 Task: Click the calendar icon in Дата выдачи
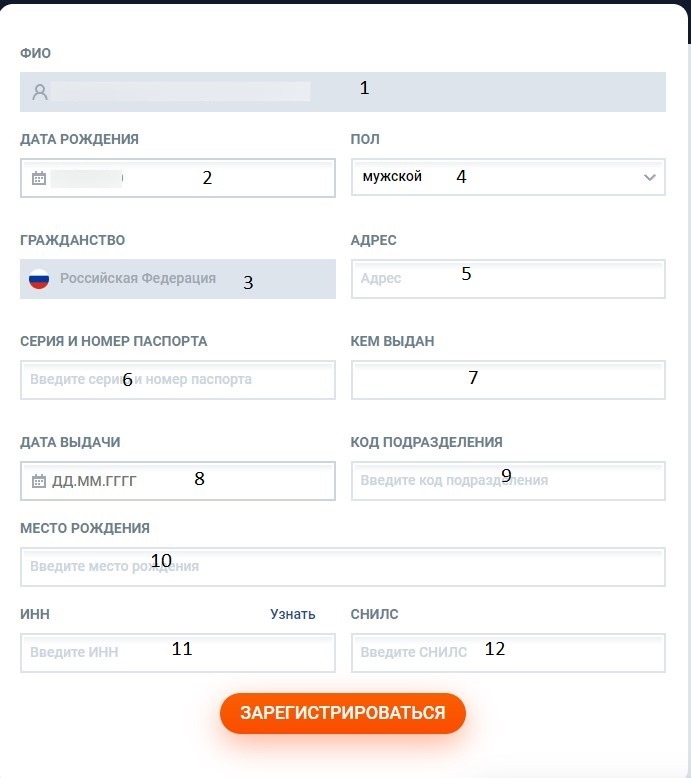point(39,481)
